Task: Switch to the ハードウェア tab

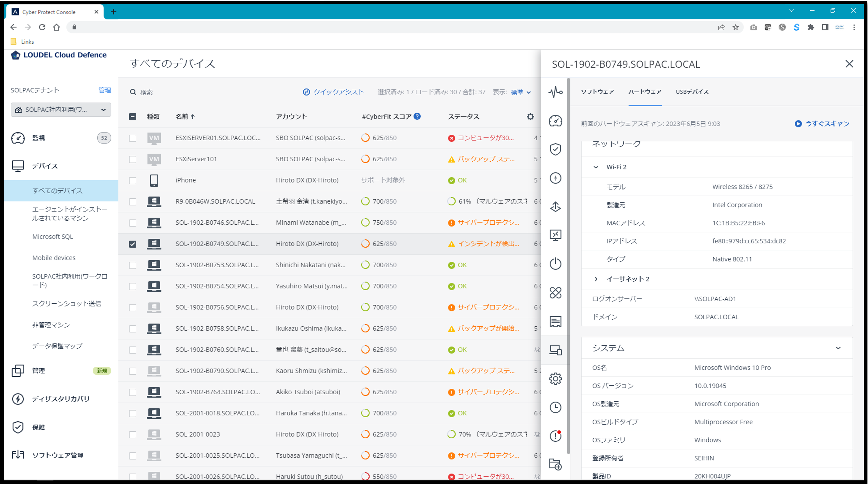Action: tap(645, 92)
